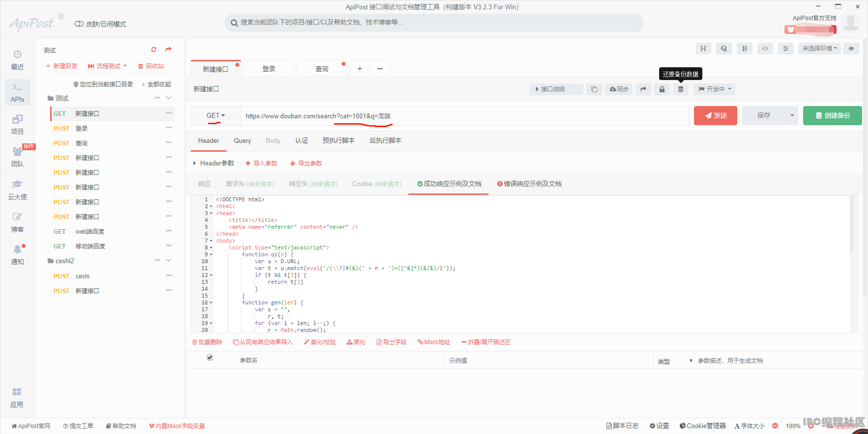The width and height of the screenshot is (868, 434).
Task: Switch to the 后执行脚本 tab
Action: (x=385, y=140)
